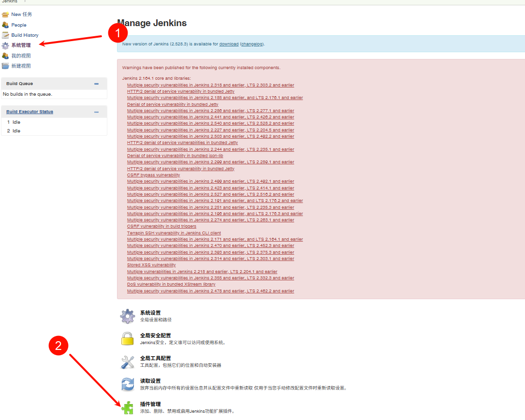Open advisory for Jenkins 2.527 and earlier
The height and width of the screenshot is (420, 525).
pos(210,194)
